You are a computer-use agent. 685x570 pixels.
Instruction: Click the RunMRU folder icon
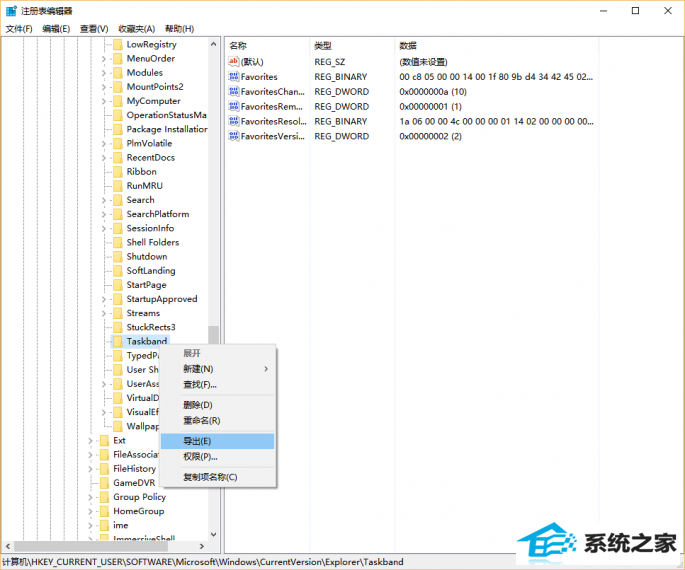coord(118,186)
